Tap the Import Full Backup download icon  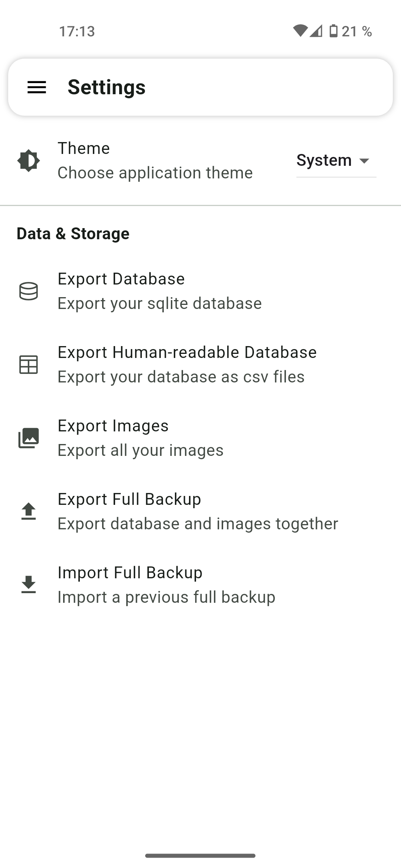pos(29,585)
